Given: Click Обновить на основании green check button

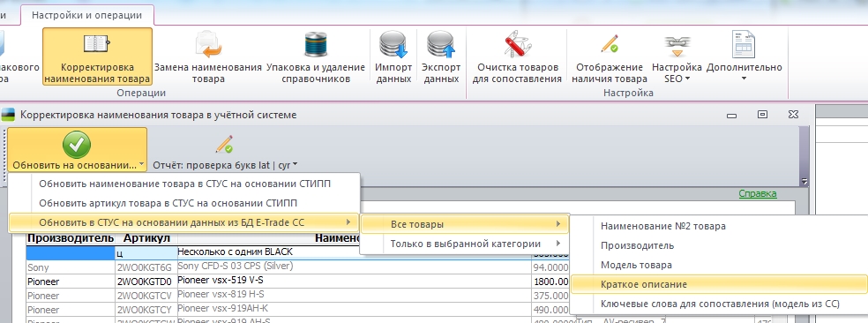Looking at the screenshot, I should click(78, 150).
